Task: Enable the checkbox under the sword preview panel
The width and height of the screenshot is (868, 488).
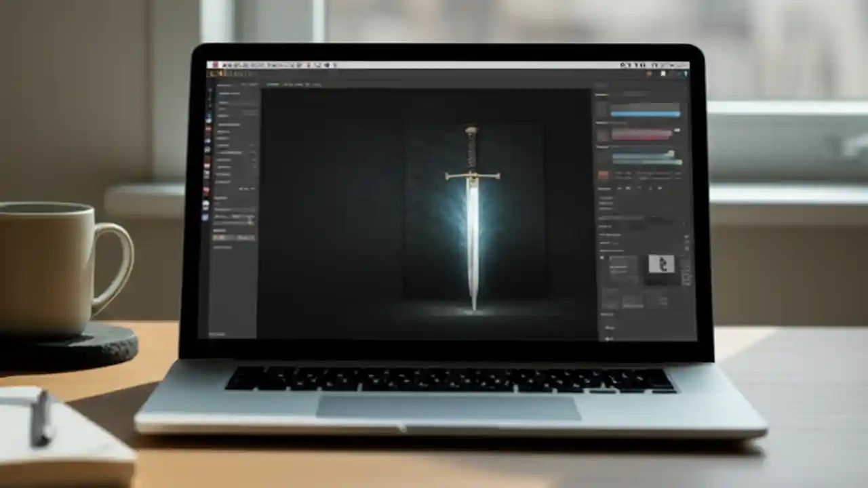Action: coord(602,258)
